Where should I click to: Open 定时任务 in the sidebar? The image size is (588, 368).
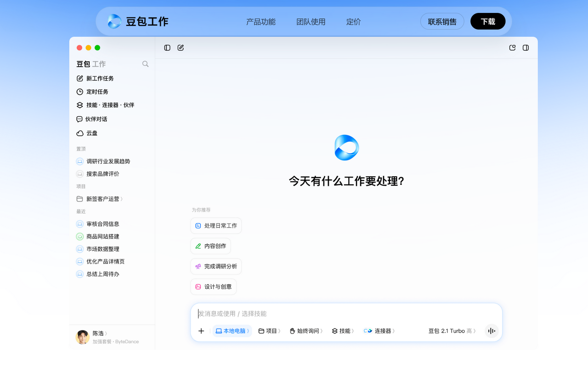coord(92,92)
